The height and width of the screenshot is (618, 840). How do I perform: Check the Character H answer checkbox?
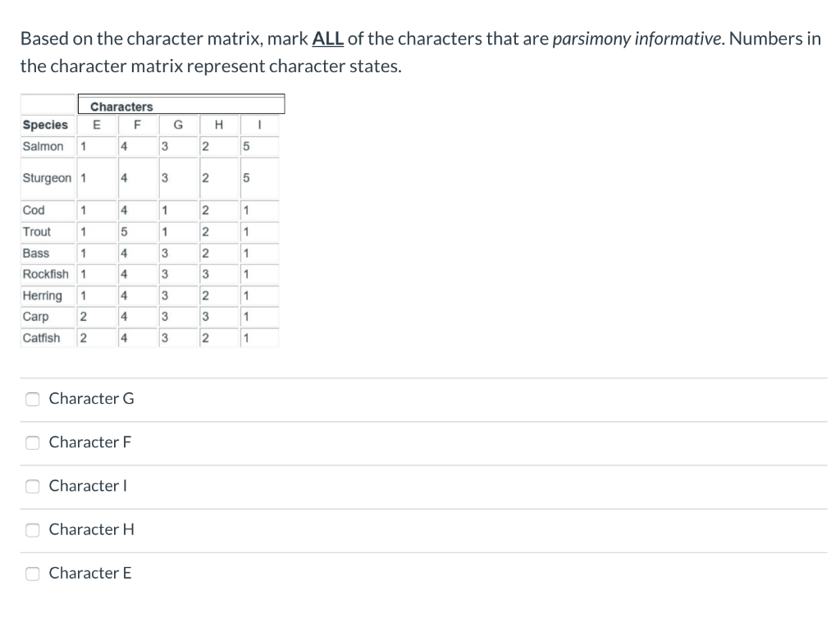click(x=31, y=529)
